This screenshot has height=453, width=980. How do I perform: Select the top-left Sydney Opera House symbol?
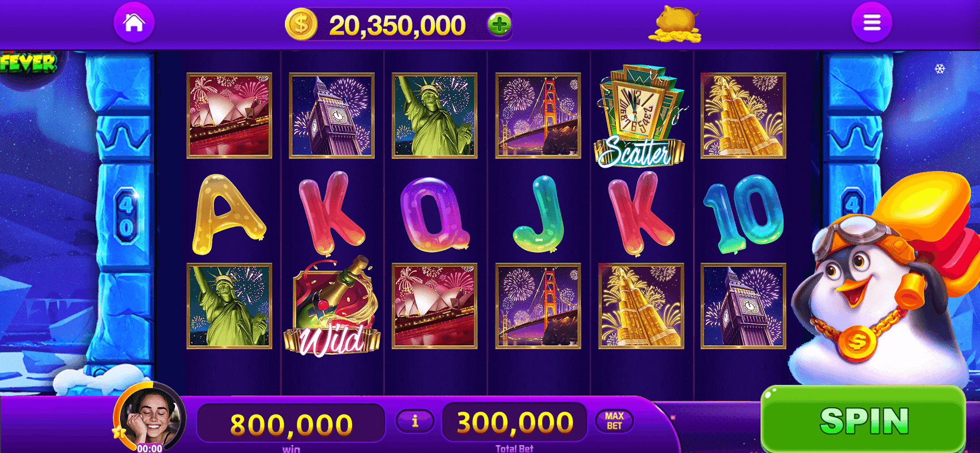click(229, 116)
